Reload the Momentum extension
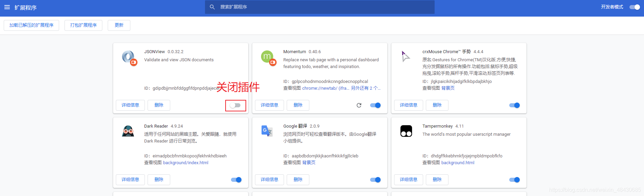 click(359, 105)
